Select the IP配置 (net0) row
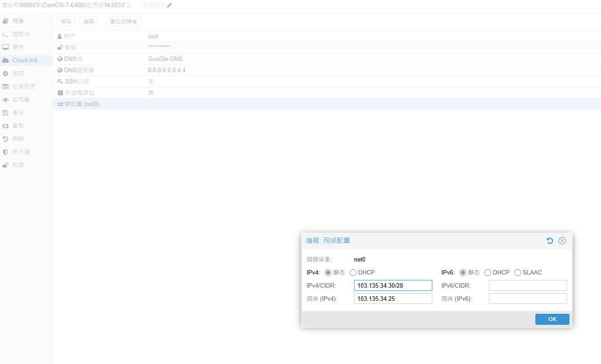 point(81,104)
